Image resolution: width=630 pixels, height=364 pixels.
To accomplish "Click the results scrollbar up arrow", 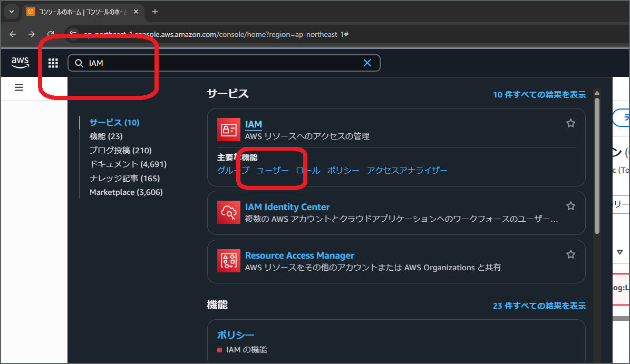I will click(x=597, y=93).
